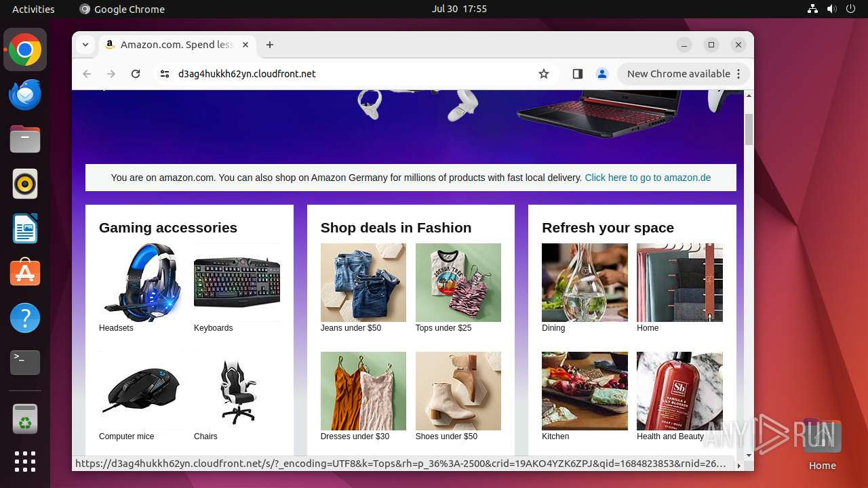The image size is (868, 488).
Task: Open the network status indicator
Action: pos(813,9)
